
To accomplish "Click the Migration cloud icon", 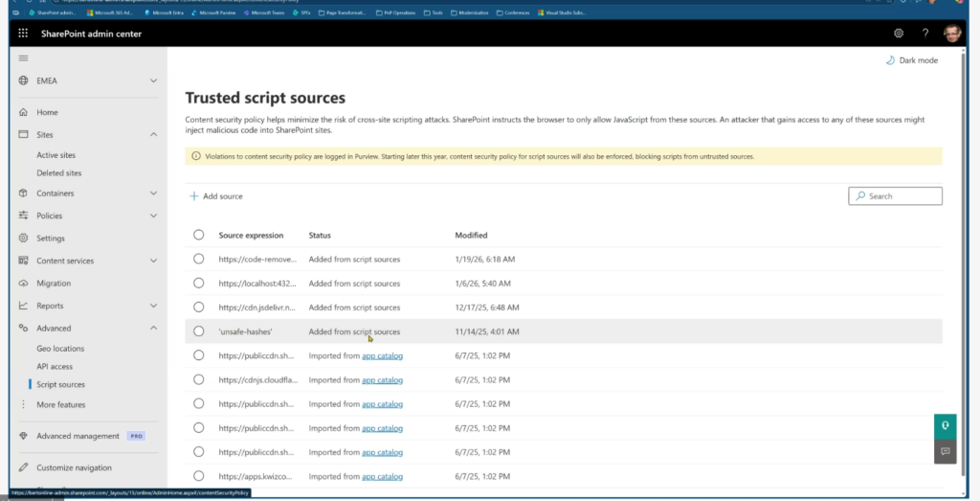I will [23, 284].
